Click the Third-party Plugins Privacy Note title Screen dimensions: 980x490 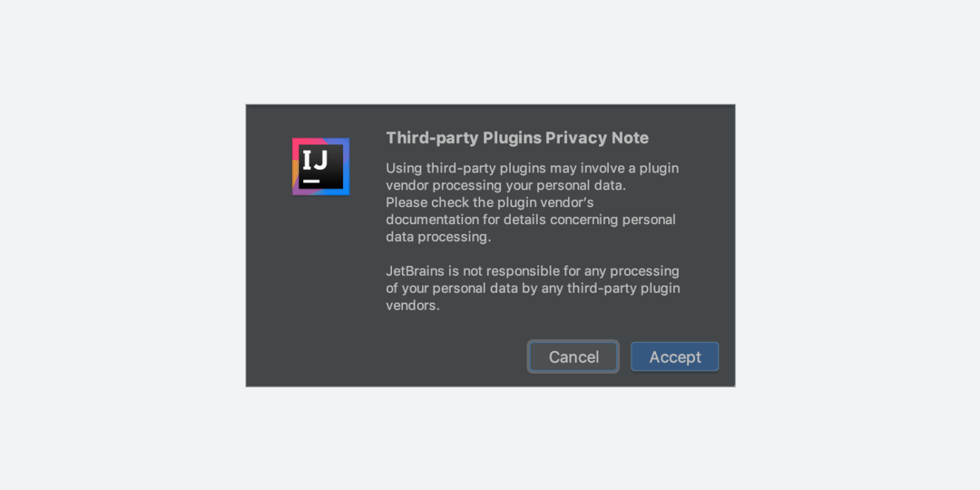(517, 138)
